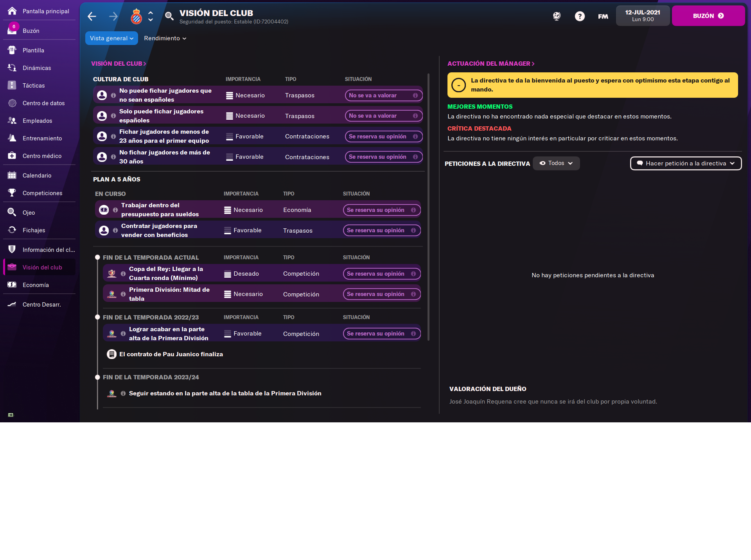This screenshot has width=751, height=560.
Task: Click the FM logo menu
Action: click(x=603, y=16)
